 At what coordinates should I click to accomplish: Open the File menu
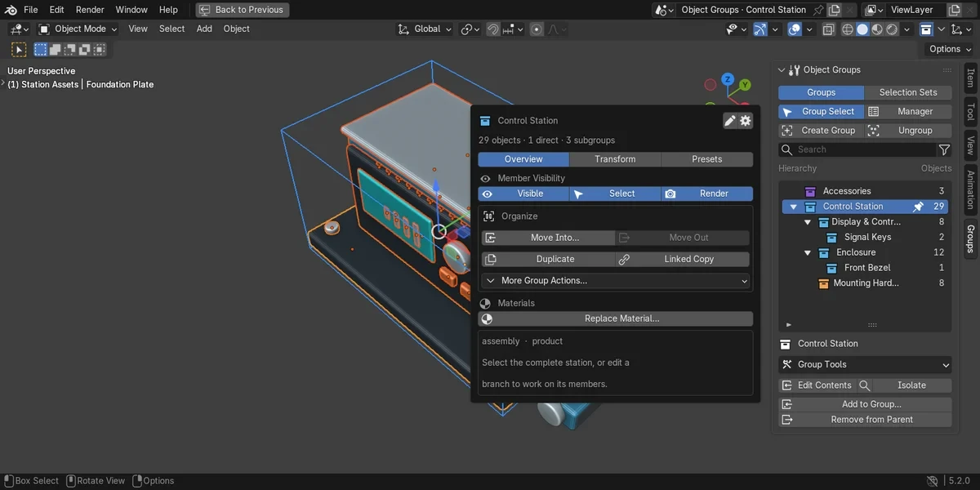click(x=31, y=10)
